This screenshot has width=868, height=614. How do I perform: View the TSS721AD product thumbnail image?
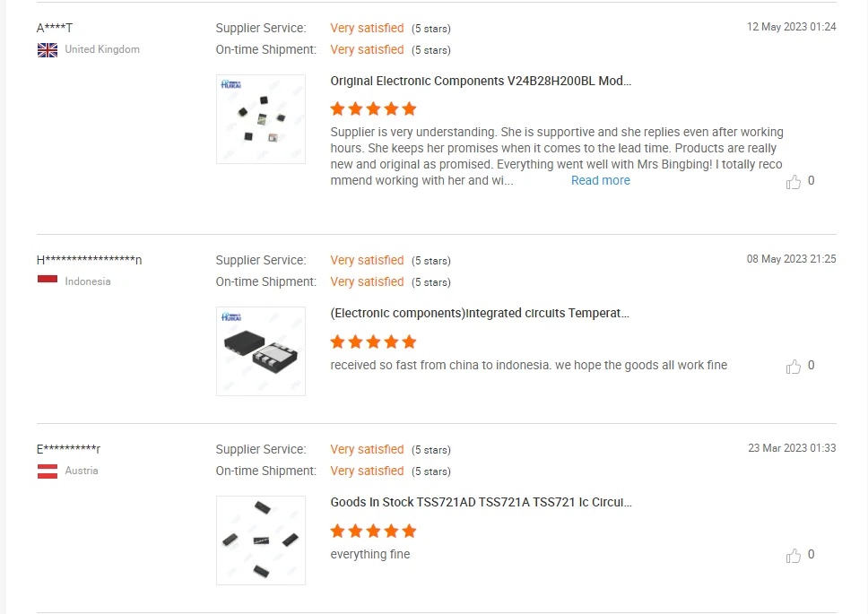tap(261, 540)
